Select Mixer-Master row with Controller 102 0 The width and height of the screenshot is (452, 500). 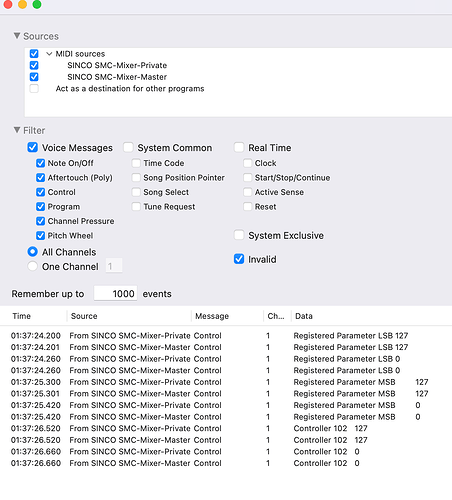coord(226,463)
